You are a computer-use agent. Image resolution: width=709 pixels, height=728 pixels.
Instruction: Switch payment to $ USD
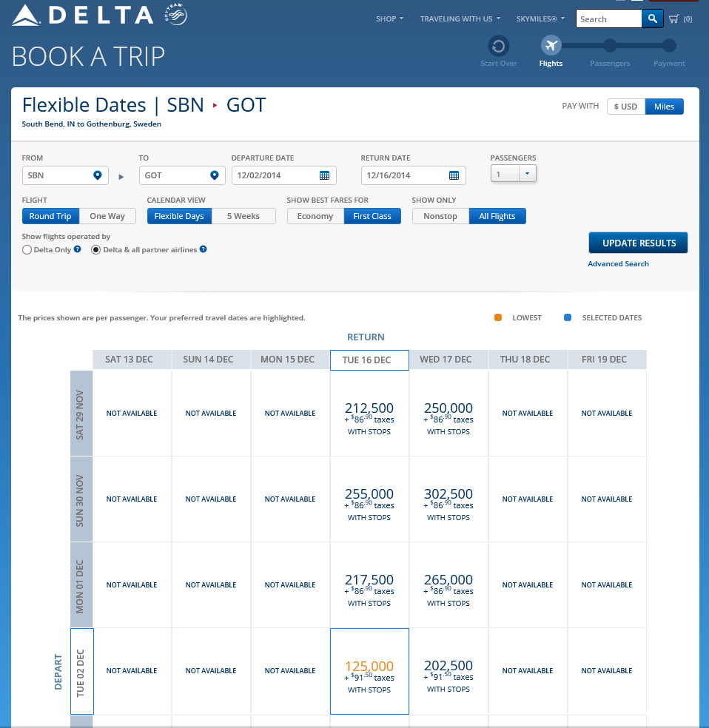point(626,107)
